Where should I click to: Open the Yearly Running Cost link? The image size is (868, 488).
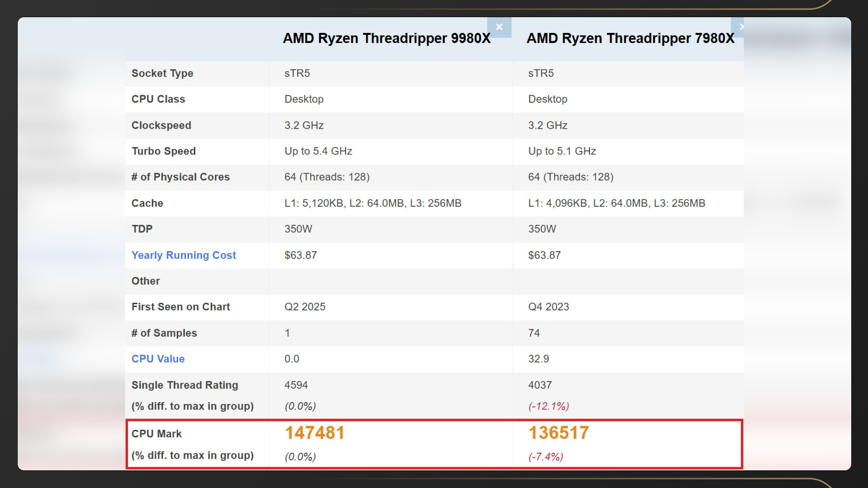pyautogui.click(x=184, y=255)
